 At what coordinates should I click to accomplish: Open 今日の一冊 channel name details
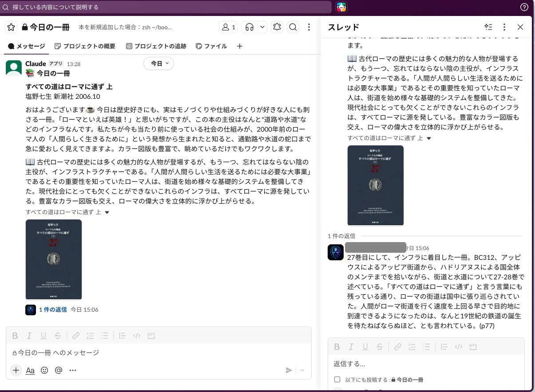coord(45,27)
